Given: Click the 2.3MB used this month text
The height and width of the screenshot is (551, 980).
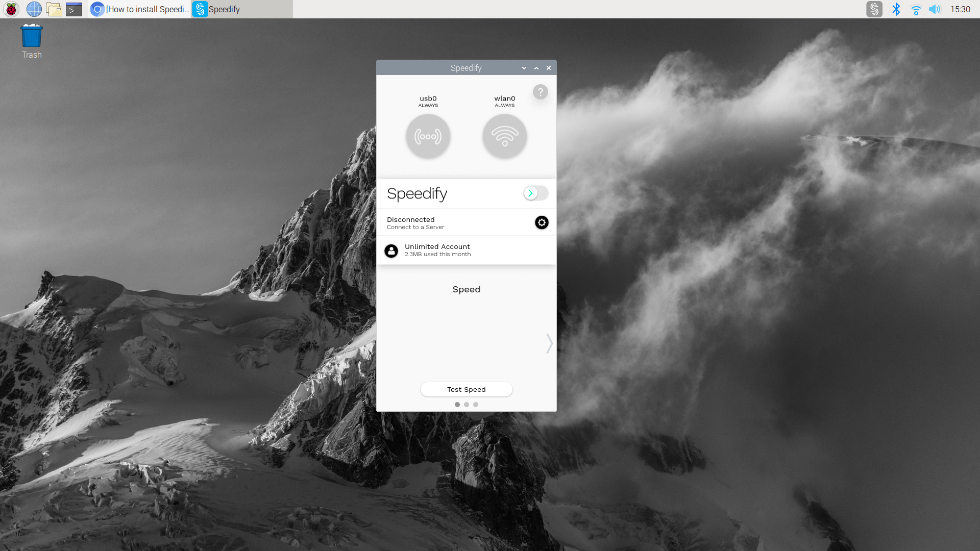Looking at the screenshot, I should (438, 254).
